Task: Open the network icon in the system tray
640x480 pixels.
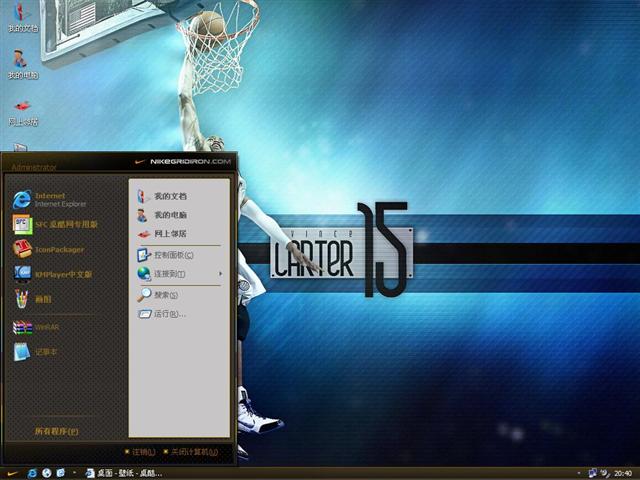Action: click(592, 473)
